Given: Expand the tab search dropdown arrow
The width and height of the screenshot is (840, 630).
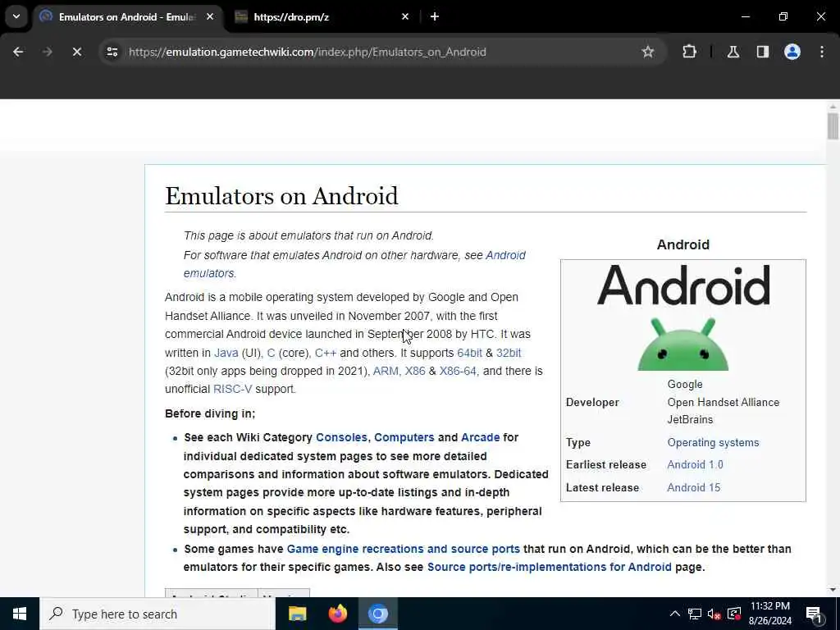Looking at the screenshot, I should [16, 16].
